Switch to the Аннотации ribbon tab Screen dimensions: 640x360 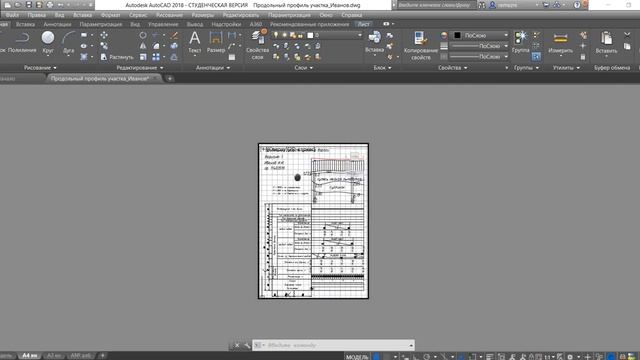(x=57, y=24)
